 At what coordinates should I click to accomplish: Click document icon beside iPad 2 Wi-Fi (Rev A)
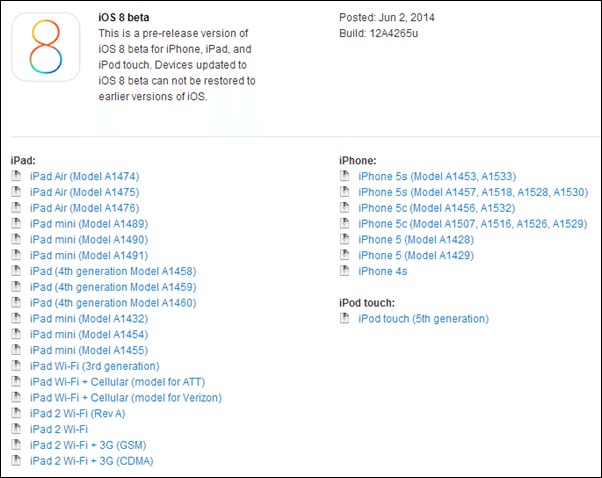click(x=16, y=414)
